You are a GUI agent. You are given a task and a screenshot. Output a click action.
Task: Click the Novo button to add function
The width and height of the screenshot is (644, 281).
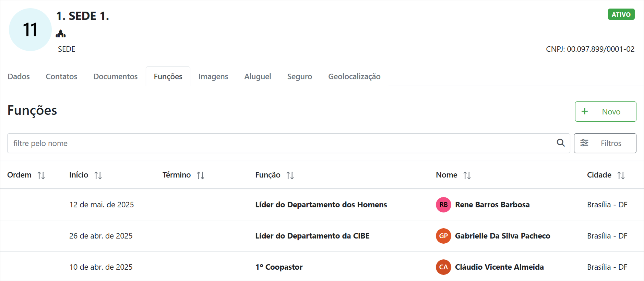pos(605,112)
